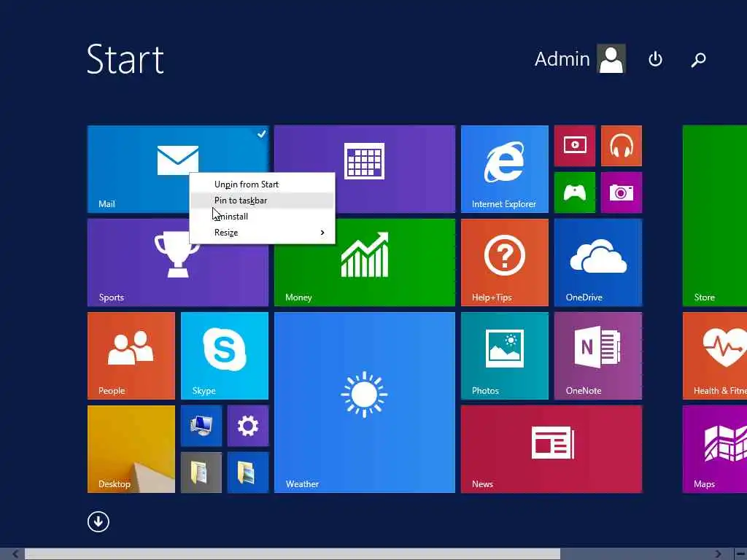Choose Pin to taskbar in context menu
The height and width of the screenshot is (560, 747).
coord(262,201)
